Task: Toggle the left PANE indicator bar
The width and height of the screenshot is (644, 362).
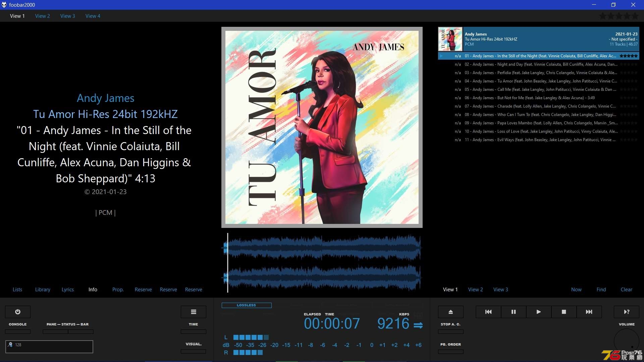Action: (x=55, y=331)
